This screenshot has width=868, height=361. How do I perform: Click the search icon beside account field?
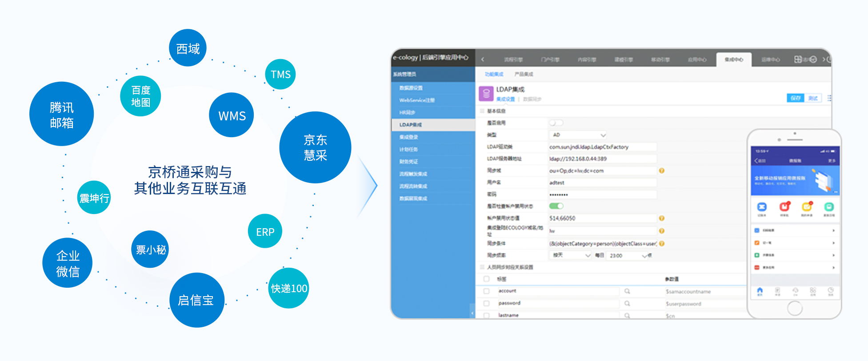coord(627,291)
